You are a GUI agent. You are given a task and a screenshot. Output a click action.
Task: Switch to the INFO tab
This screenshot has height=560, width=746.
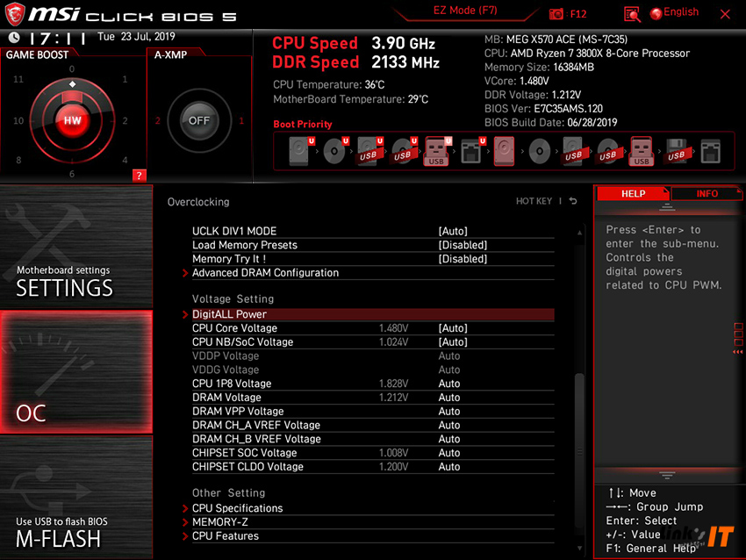(x=707, y=194)
